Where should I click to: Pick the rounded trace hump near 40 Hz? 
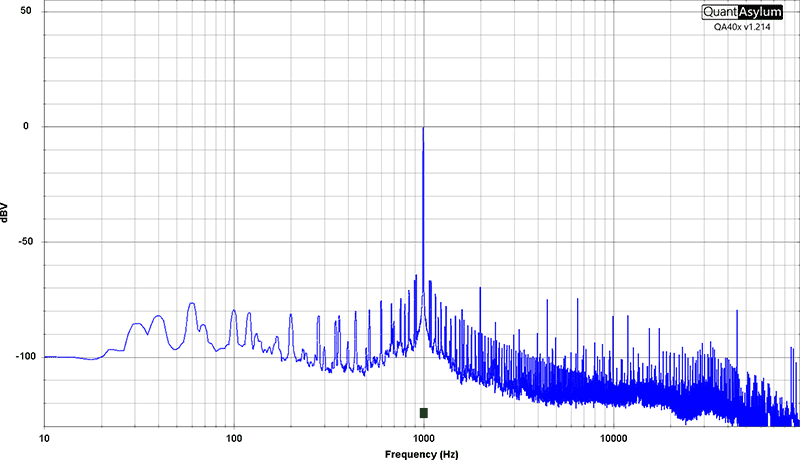click(x=157, y=316)
